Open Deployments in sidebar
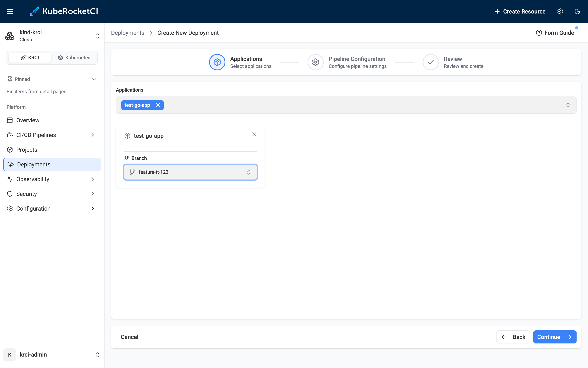 tap(52, 164)
